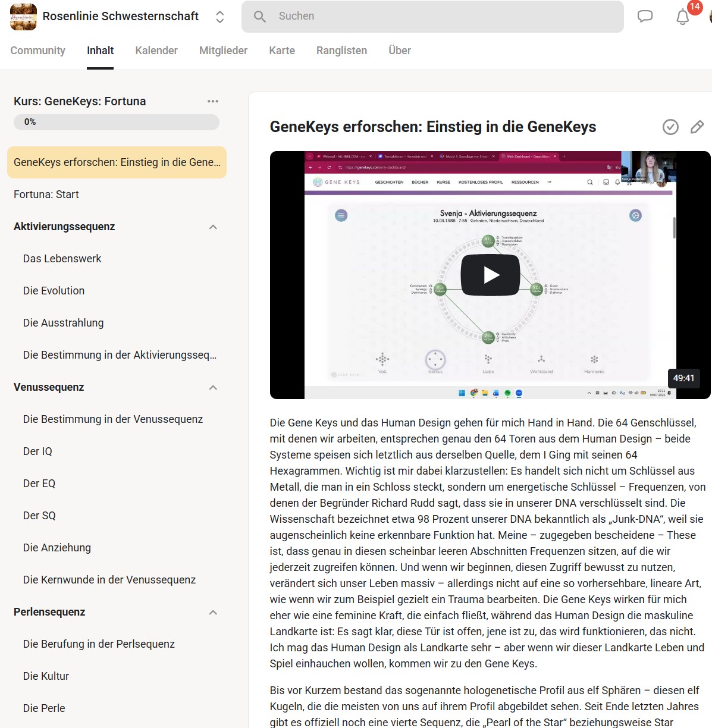The image size is (712, 728).
Task: Collapse the Aktivierungssequenz section
Action: coord(213,227)
